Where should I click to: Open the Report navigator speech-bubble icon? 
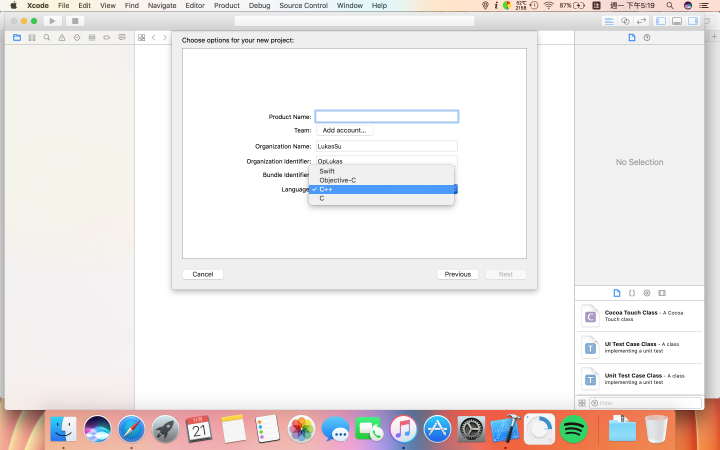click(122, 38)
